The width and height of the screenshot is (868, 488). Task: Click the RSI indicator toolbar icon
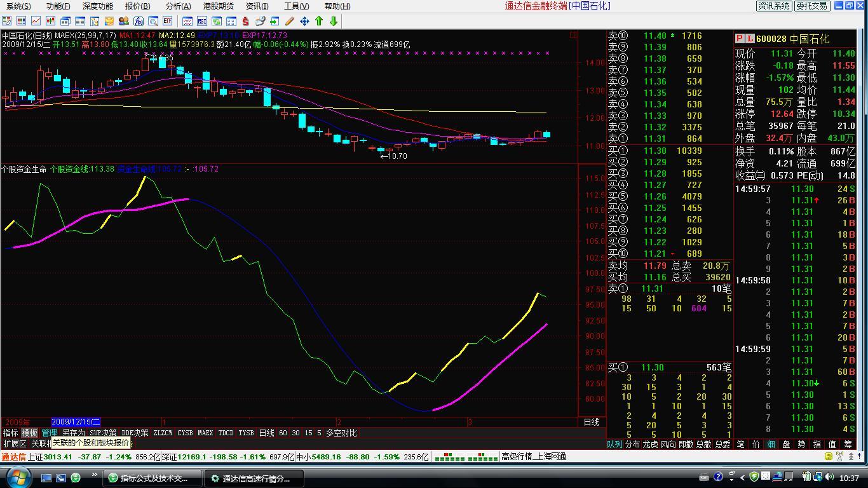(201, 21)
